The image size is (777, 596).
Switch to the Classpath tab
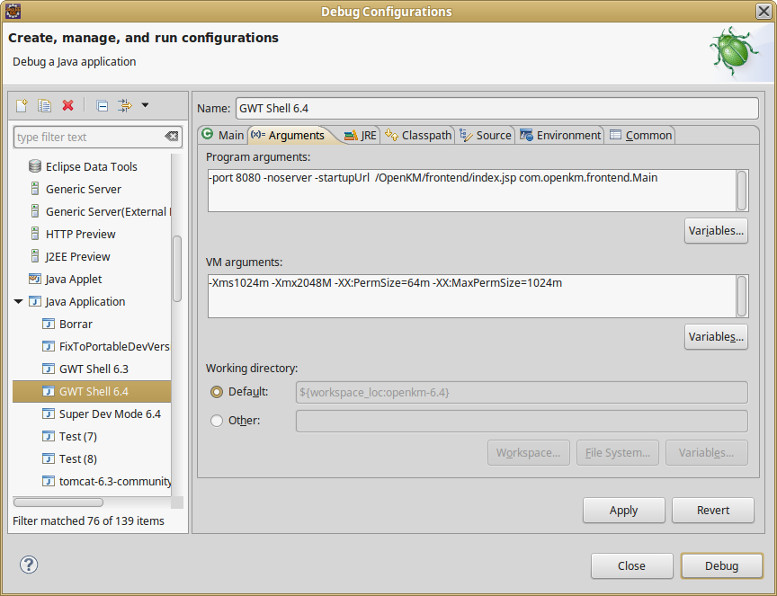pyautogui.click(x=418, y=135)
